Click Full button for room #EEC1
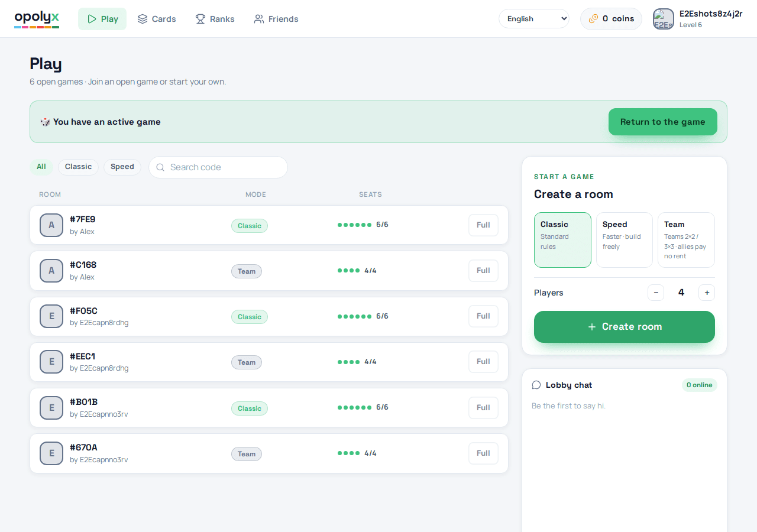This screenshot has width=757, height=532. pos(483,362)
